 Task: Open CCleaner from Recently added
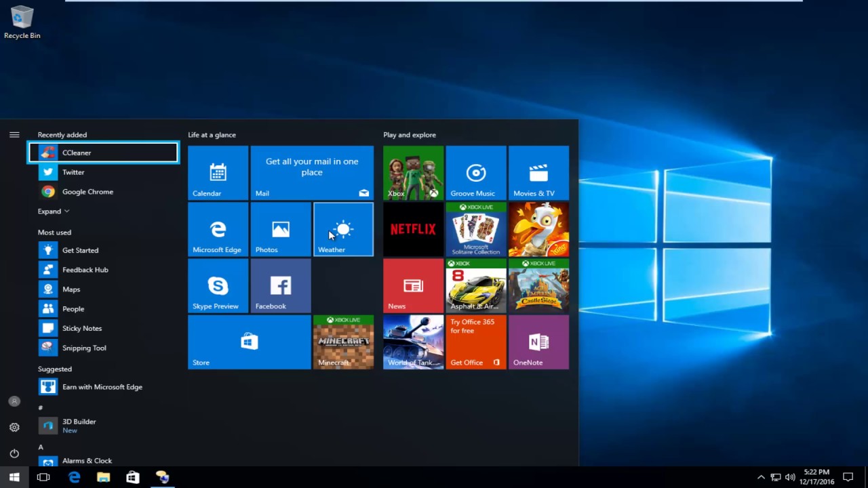pos(103,152)
